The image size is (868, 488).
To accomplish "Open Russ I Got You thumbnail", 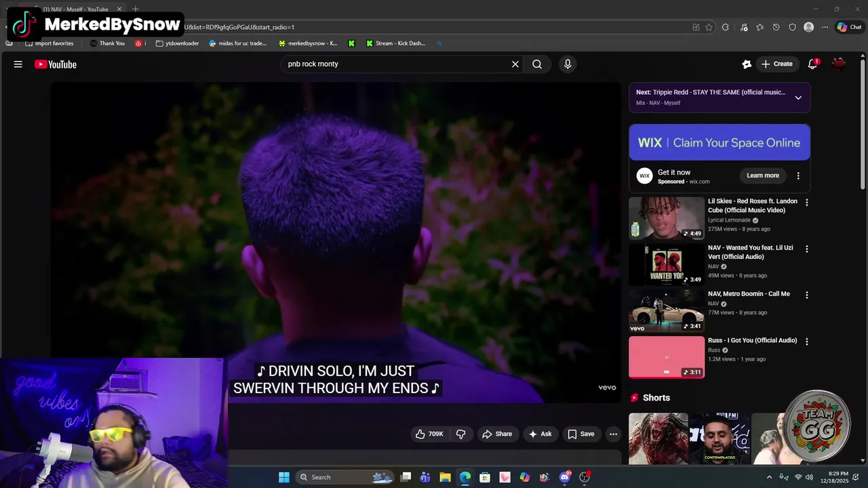I will pos(667,357).
